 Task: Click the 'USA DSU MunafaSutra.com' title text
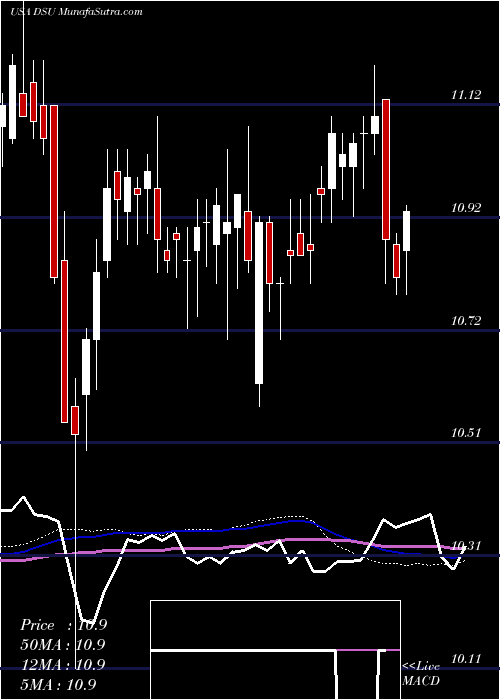point(76,12)
